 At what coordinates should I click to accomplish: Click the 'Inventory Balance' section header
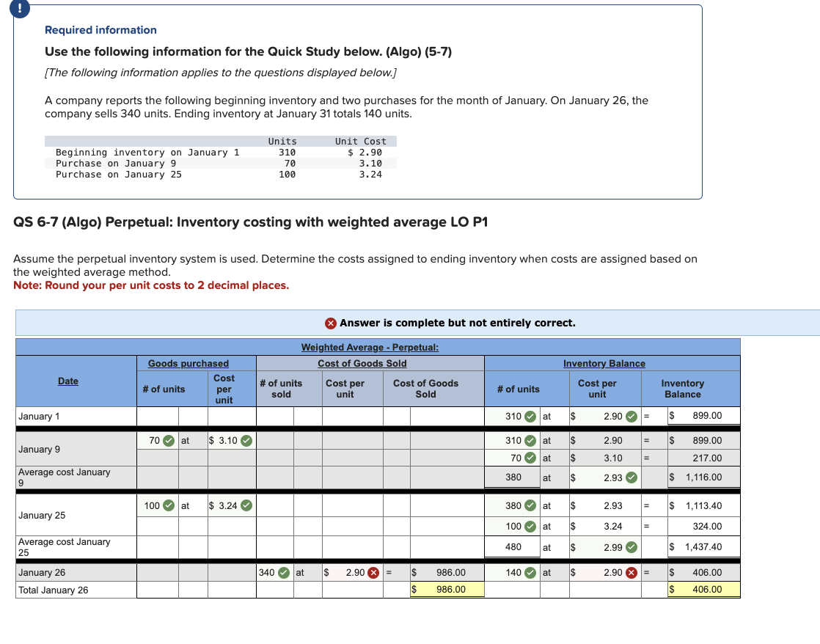coord(604,364)
